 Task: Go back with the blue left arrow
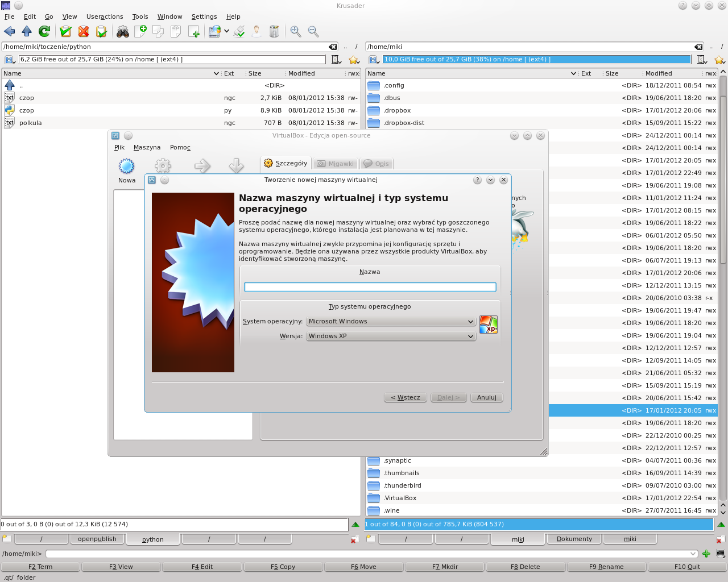coord(10,31)
